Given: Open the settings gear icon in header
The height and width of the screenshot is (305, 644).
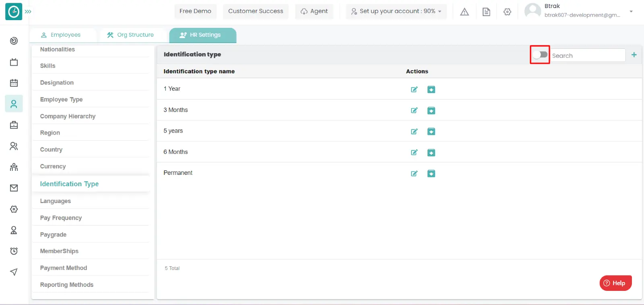Looking at the screenshot, I should click(x=508, y=12).
